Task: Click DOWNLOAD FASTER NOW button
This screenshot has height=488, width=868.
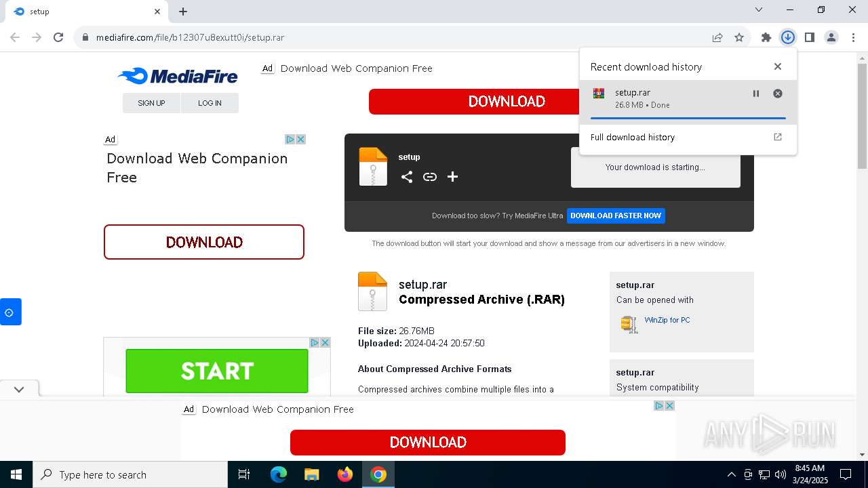Action: pyautogui.click(x=616, y=216)
